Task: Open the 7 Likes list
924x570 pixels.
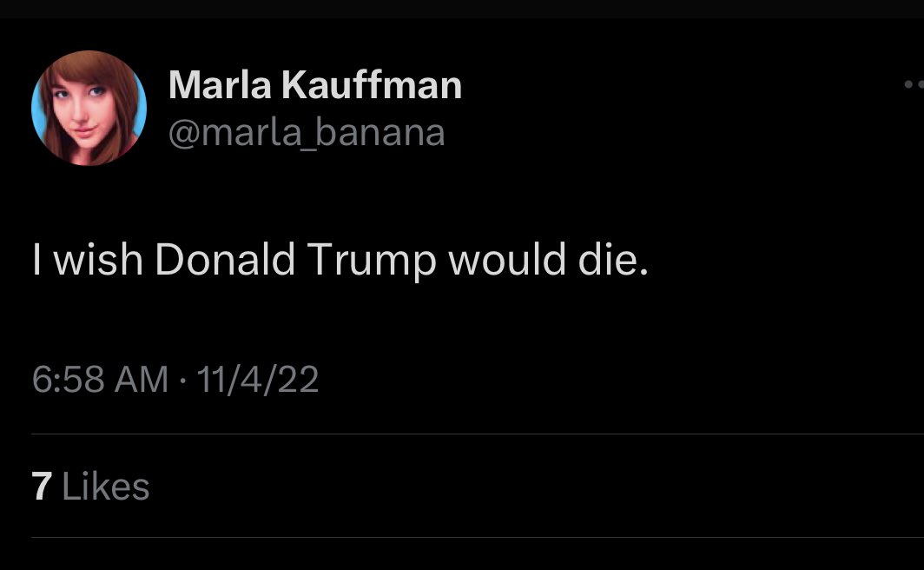Action: pos(90,487)
